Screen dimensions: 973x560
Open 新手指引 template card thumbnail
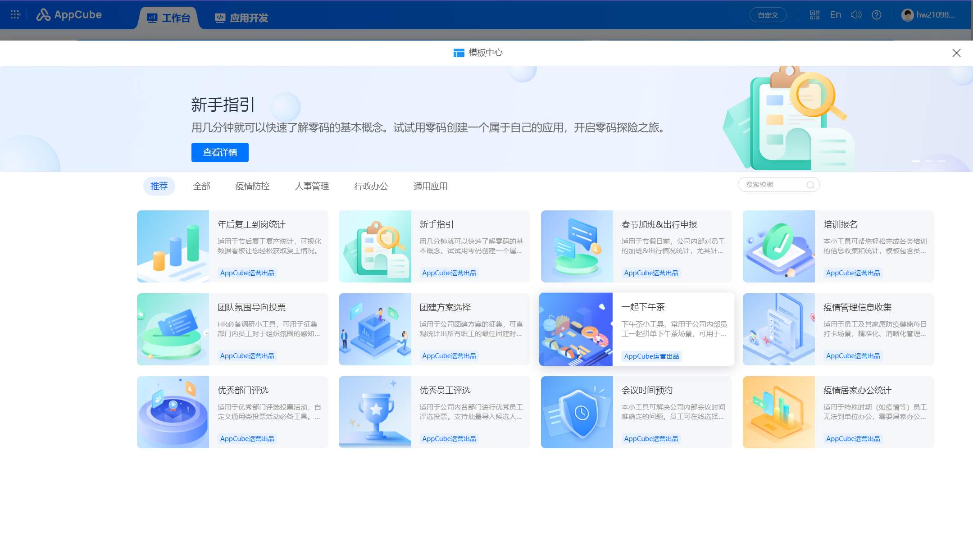coord(375,246)
